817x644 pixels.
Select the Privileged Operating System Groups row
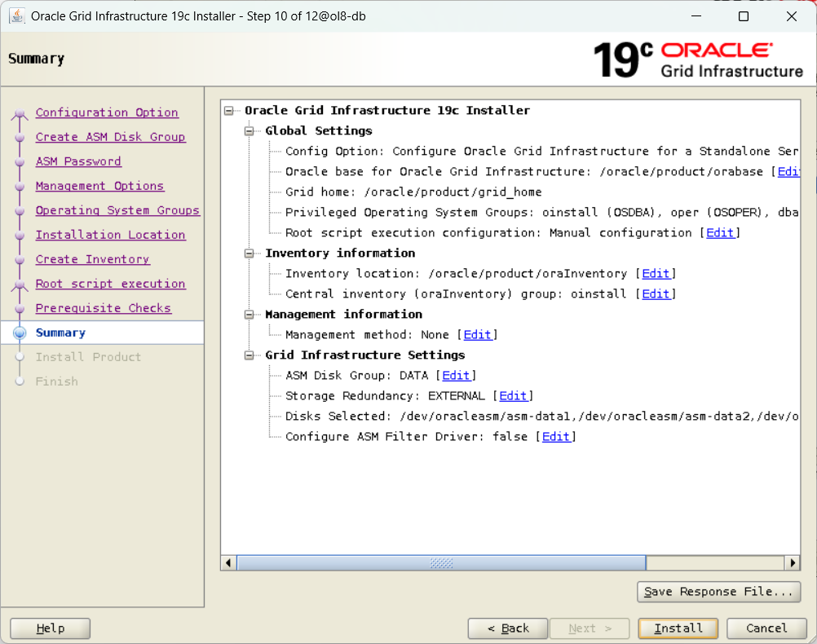point(542,213)
